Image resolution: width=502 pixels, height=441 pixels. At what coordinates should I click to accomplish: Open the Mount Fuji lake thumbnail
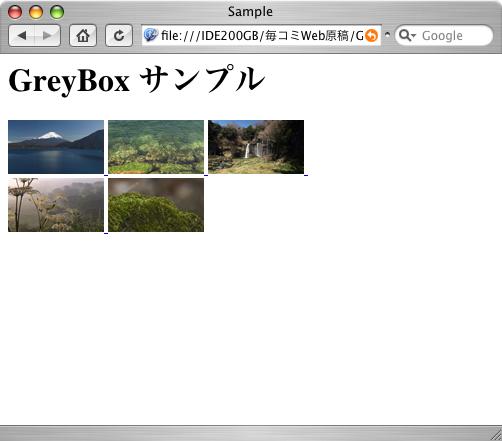click(x=56, y=147)
